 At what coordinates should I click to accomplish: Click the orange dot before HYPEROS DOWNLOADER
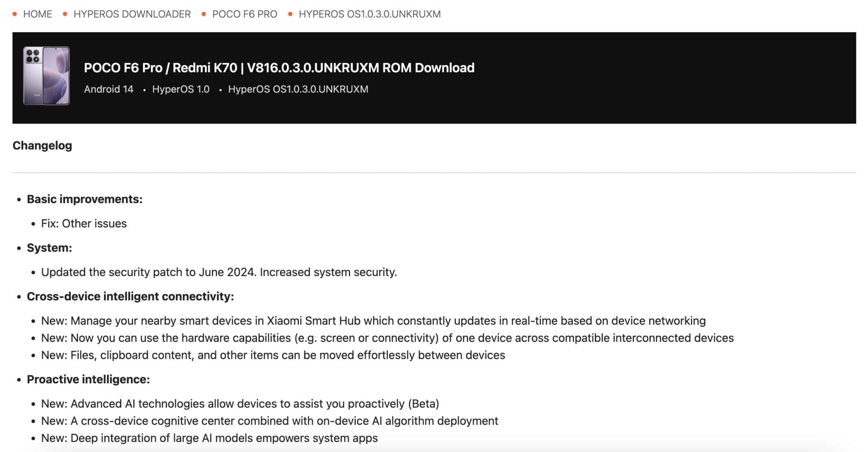pos(65,14)
